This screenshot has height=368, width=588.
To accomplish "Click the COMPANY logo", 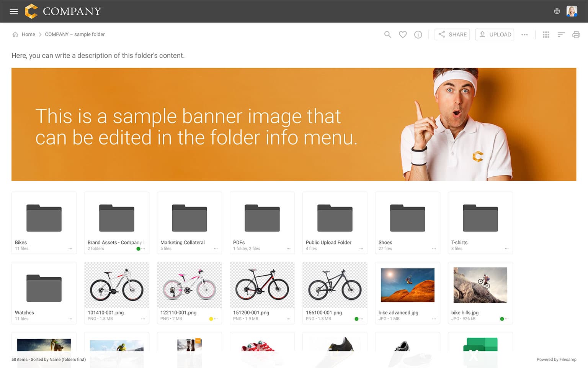I will click(x=63, y=11).
